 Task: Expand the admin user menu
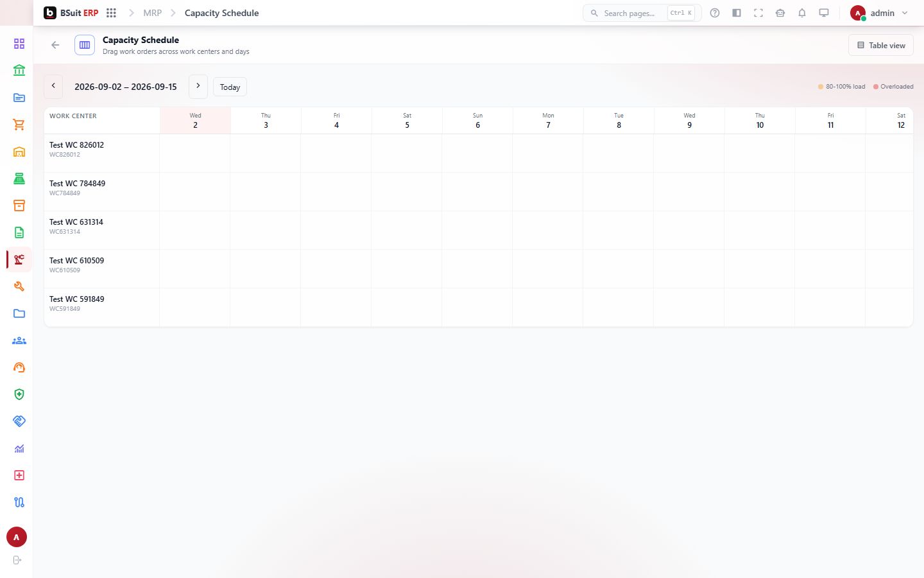coord(879,13)
